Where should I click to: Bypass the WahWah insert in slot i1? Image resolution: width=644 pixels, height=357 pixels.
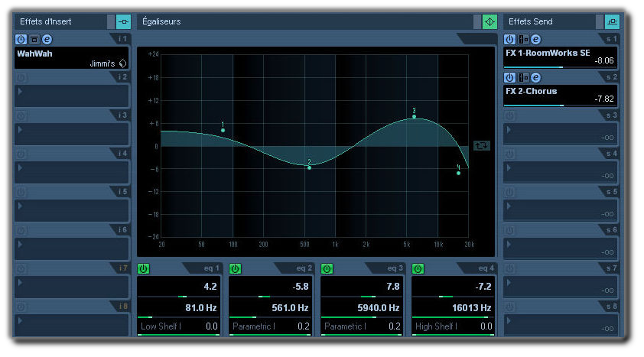click(34, 39)
